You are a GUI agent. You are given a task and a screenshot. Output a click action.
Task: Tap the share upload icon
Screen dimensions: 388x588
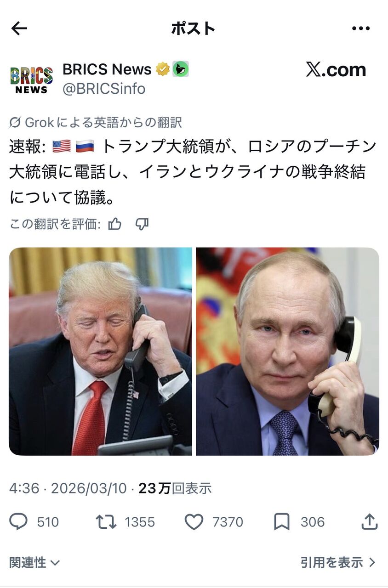tap(370, 522)
